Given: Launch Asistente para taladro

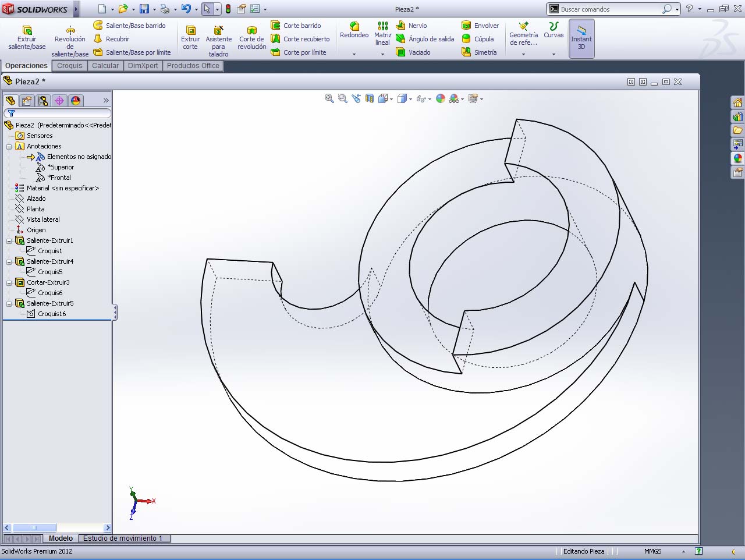Looking at the screenshot, I should click(x=218, y=41).
